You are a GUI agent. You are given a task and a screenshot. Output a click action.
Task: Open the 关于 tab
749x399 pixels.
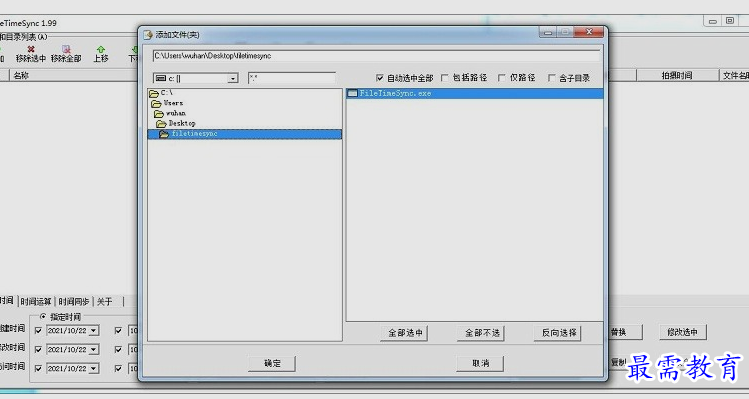105,302
